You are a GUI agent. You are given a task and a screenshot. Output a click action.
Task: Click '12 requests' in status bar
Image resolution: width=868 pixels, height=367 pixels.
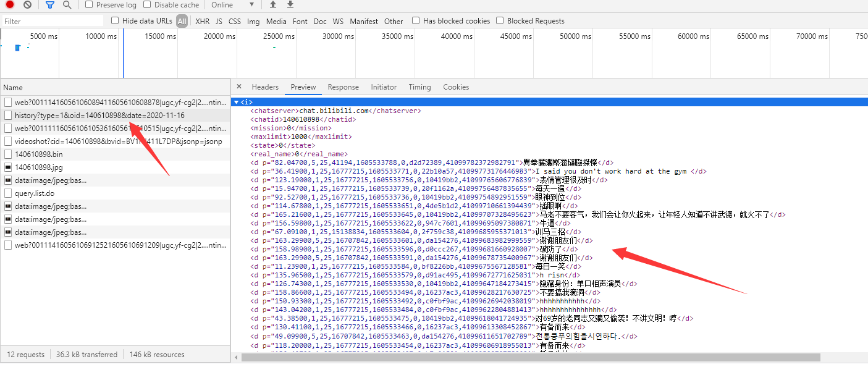26,355
